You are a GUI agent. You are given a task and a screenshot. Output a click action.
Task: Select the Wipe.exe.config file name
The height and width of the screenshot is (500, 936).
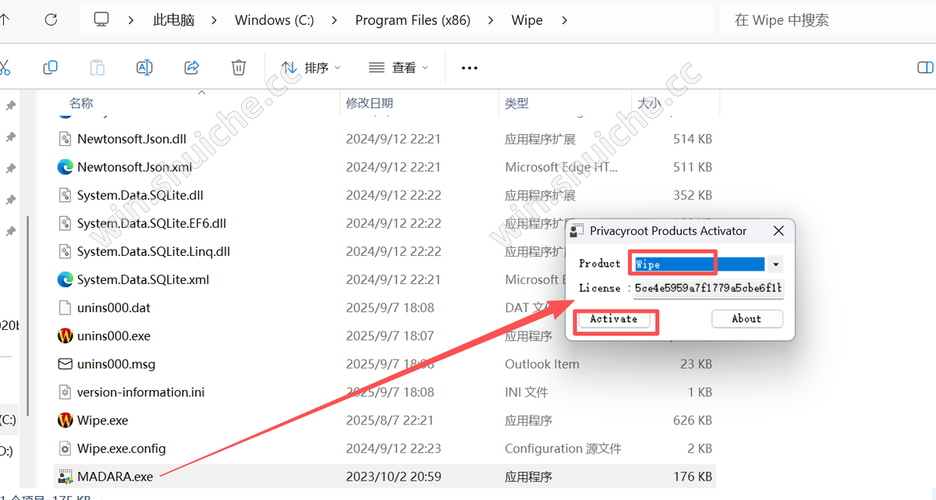point(121,449)
